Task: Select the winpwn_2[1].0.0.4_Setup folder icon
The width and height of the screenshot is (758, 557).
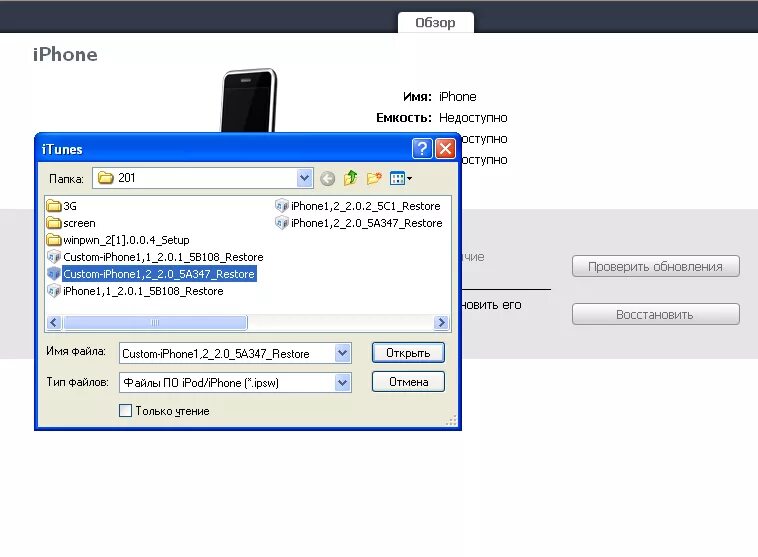Action: point(54,240)
